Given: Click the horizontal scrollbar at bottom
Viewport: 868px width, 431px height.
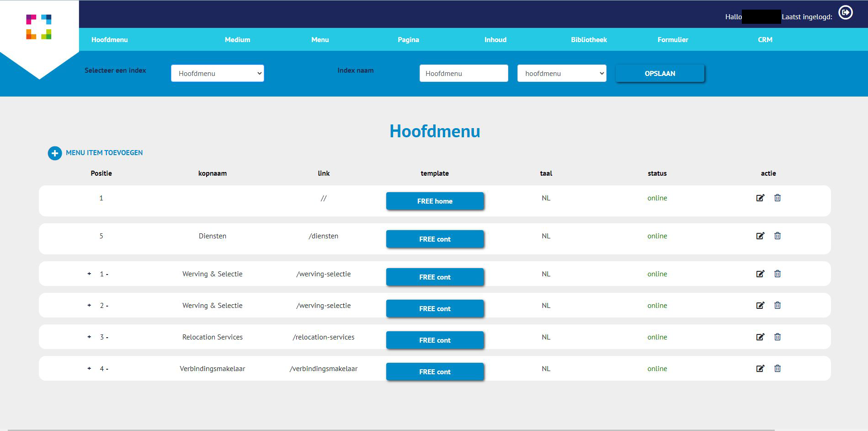Looking at the screenshot, I should tap(391, 430).
